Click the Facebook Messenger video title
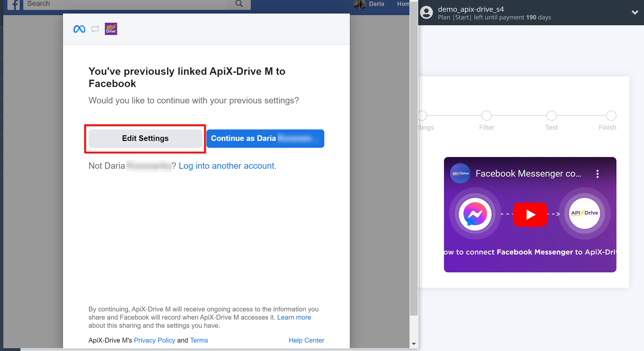The image size is (644, 351). (528, 174)
